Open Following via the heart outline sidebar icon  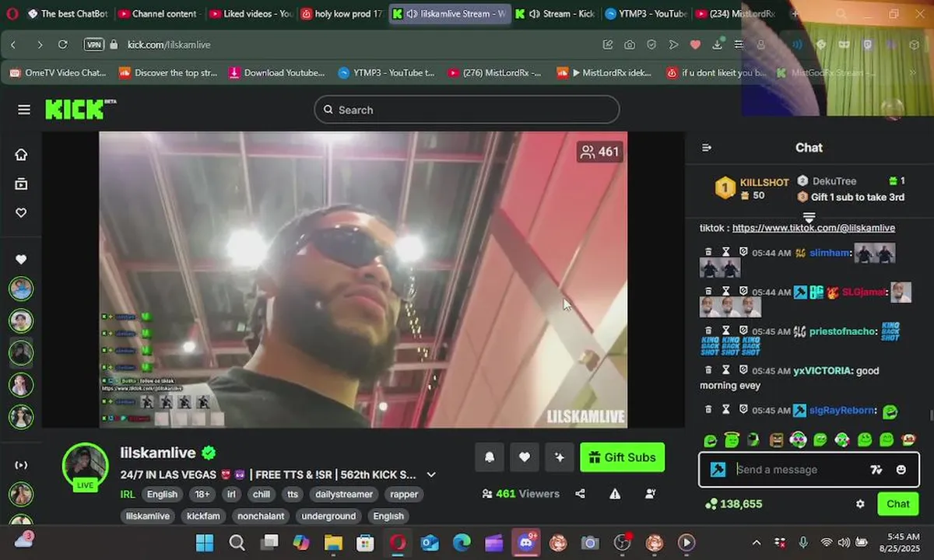21,212
